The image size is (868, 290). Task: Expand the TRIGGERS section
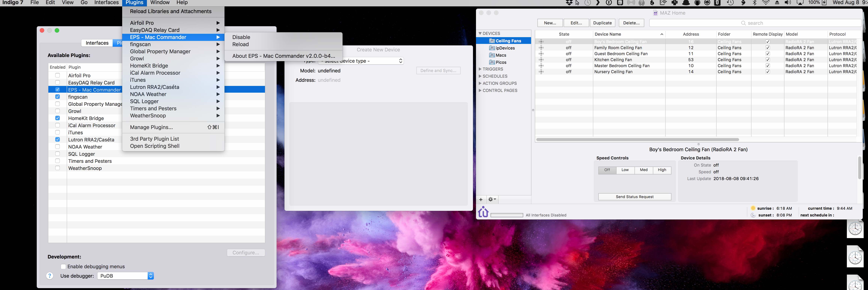tap(480, 69)
